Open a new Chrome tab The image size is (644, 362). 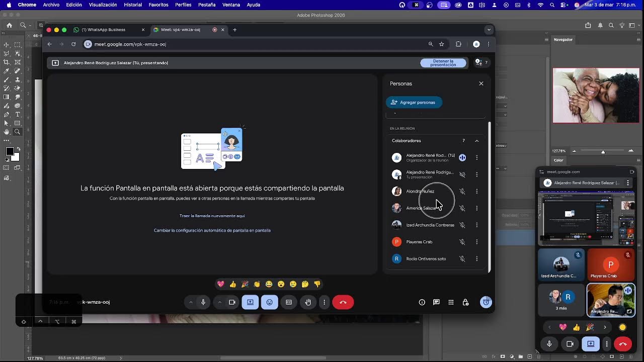234,30
